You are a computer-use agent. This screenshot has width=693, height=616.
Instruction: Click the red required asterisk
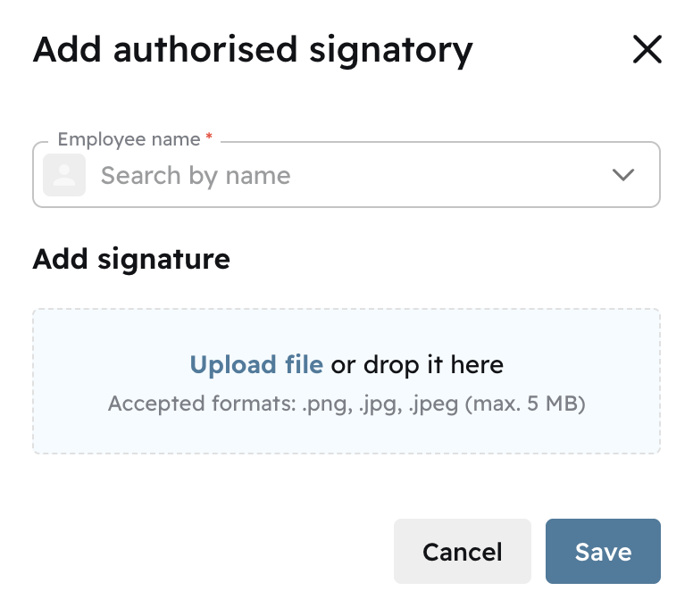tap(209, 138)
